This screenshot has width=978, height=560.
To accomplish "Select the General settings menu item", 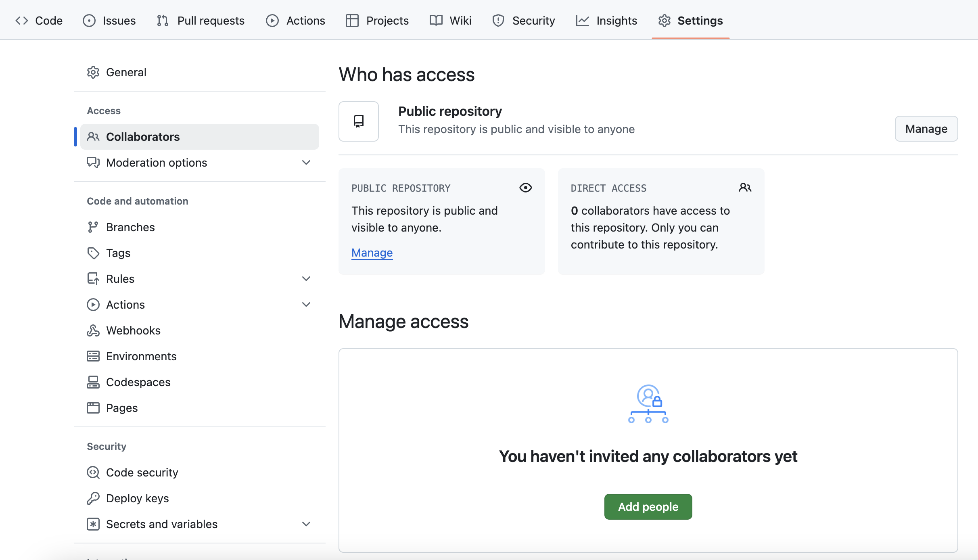I will 126,71.
